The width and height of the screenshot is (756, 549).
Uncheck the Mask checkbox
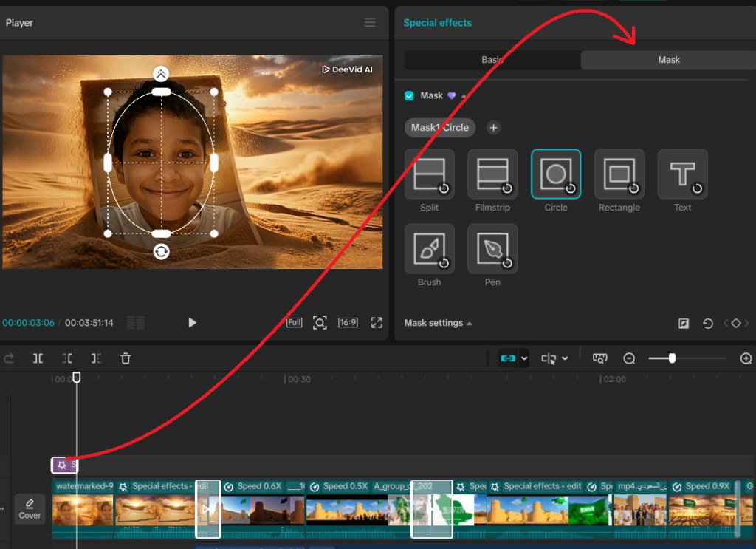point(409,96)
